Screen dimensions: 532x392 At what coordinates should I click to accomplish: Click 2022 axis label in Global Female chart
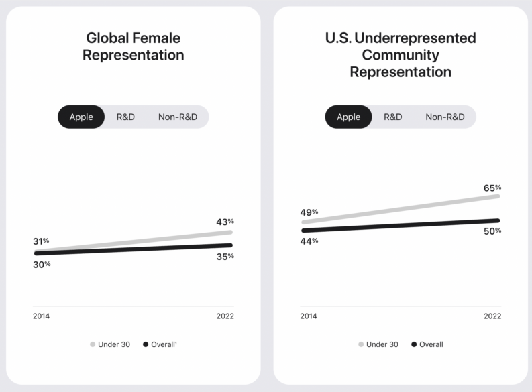point(225,316)
